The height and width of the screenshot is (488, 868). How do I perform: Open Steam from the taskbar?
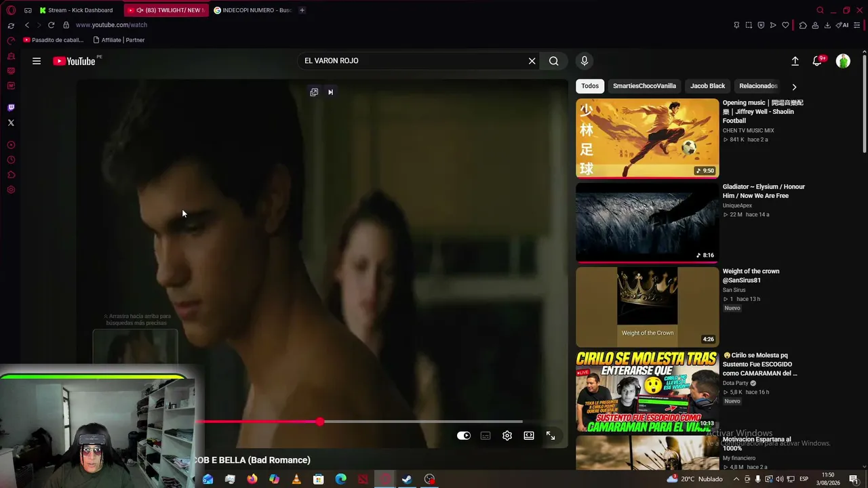pos(407,479)
